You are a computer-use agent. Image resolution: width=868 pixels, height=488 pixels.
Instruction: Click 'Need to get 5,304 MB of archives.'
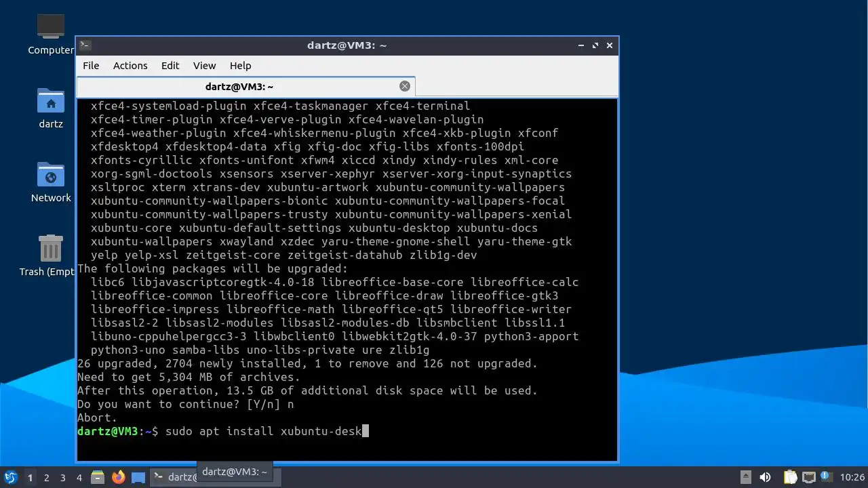189,377
